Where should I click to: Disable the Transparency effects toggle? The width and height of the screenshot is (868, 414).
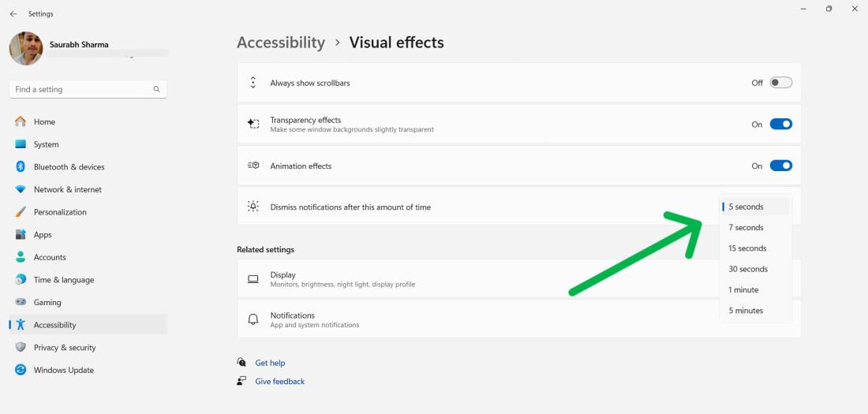780,124
